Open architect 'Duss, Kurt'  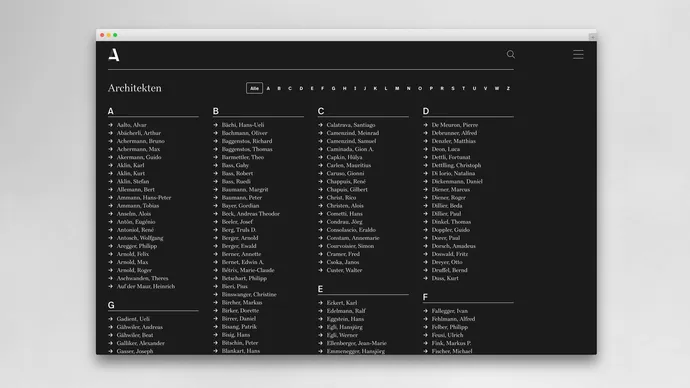(x=445, y=278)
